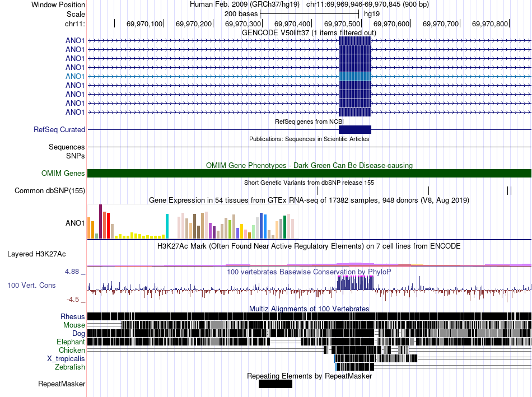This screenshot has height=397, width=532.
Task: Open Publications: Sequences in Scientific Articles title
Action: pyautogui.click(x=309, y=139)
